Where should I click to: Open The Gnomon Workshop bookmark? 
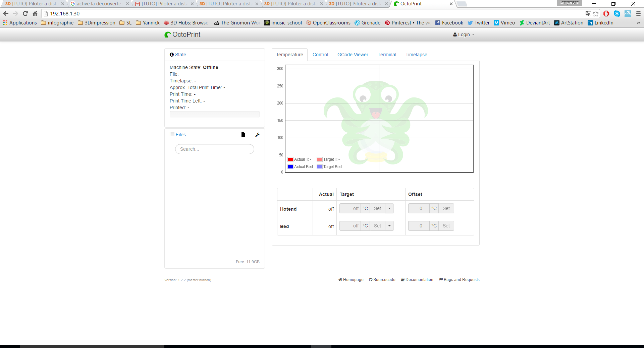coord(237,23)
